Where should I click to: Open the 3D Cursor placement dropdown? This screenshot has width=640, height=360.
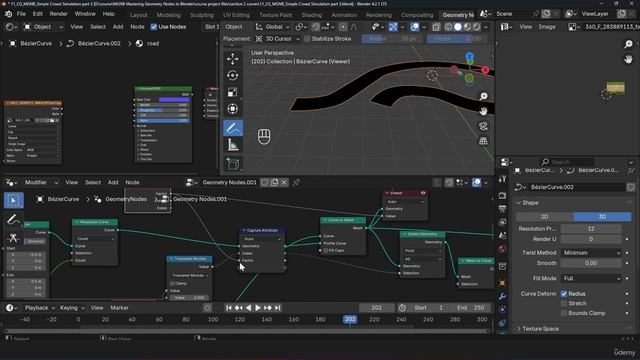[x=278, y=39]
